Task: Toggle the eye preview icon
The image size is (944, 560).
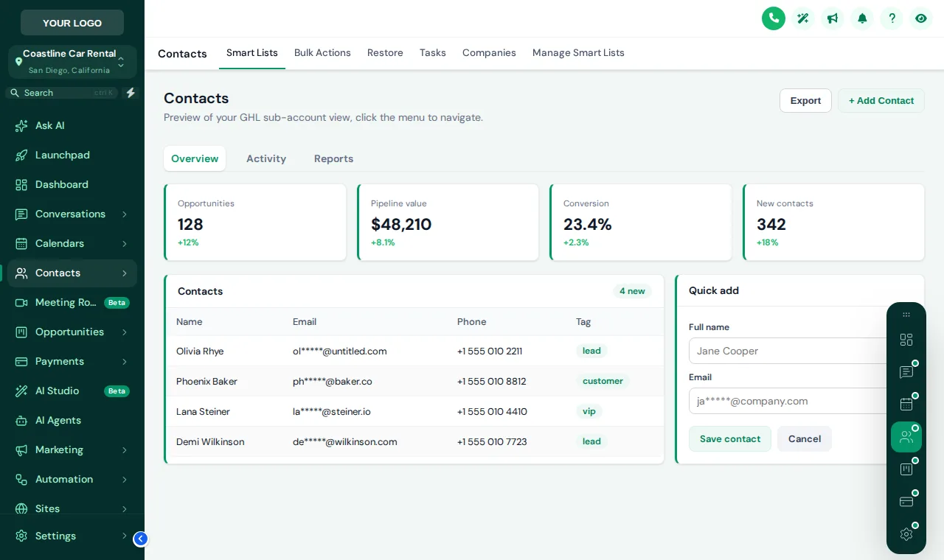Action: tap(921, 18)
